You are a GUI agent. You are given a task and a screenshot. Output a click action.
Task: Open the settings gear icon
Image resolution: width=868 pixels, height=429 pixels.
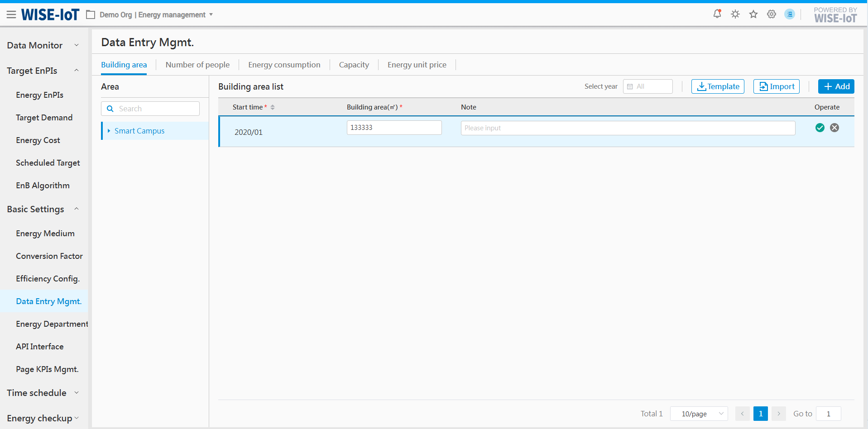[772, 14]
